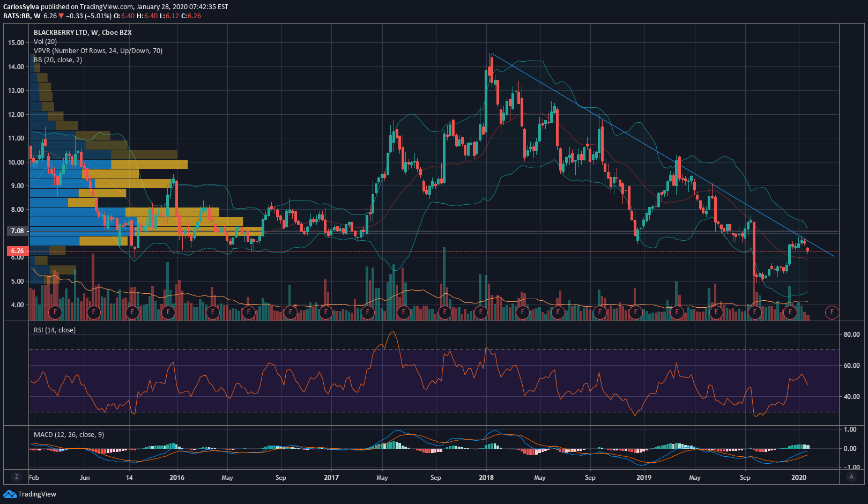Click the 7.08 price level tag

(x=17, y=231)
